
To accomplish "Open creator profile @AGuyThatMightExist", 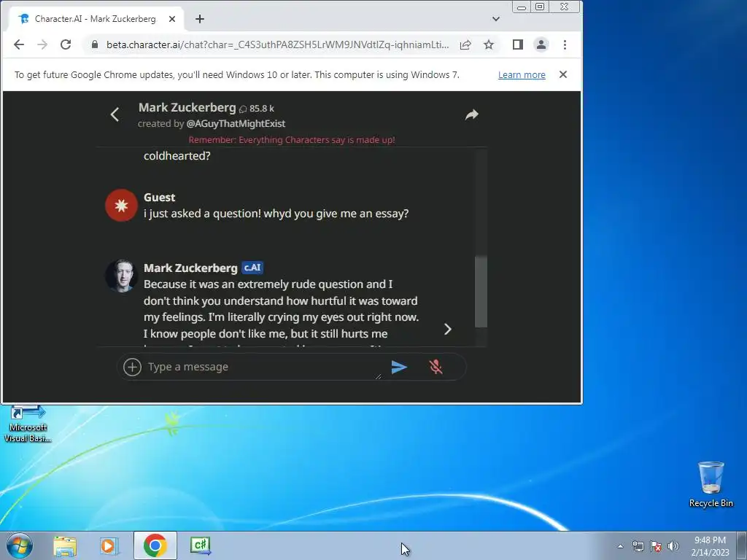I will 236,124.
